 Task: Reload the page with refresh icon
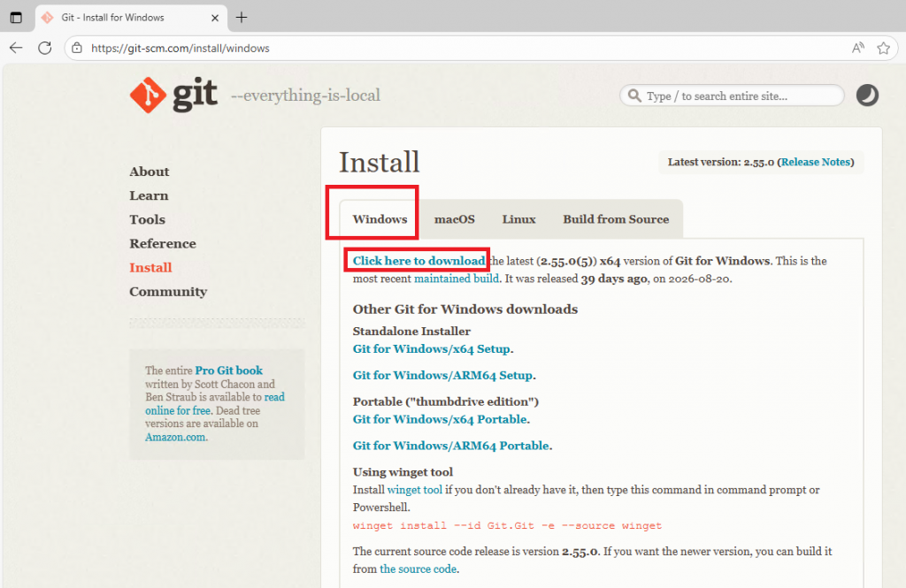(44, 48)
